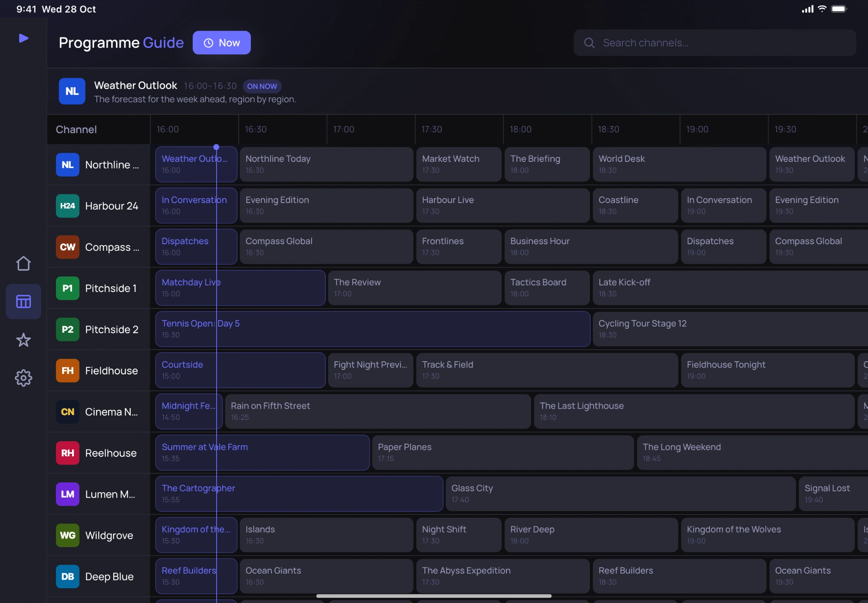868x603 pixels.
Task: Open The Last Lighthouse at 18:10
Action: [x=694, y=412]
